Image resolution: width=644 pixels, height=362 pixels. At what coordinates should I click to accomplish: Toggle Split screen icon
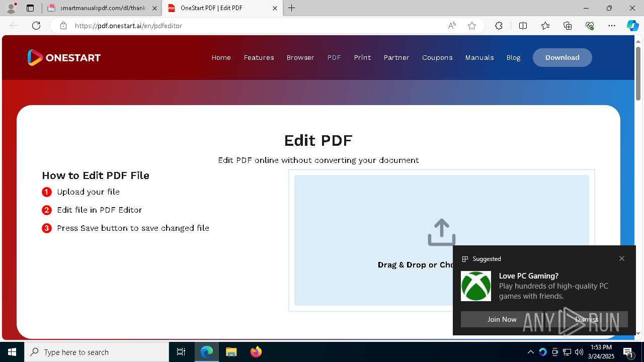(523, 26)
